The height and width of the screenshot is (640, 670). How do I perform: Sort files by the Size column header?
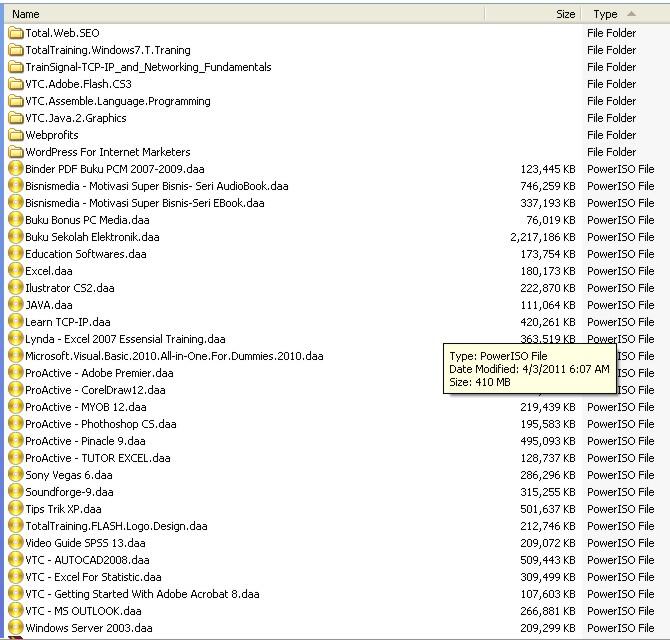532,14
